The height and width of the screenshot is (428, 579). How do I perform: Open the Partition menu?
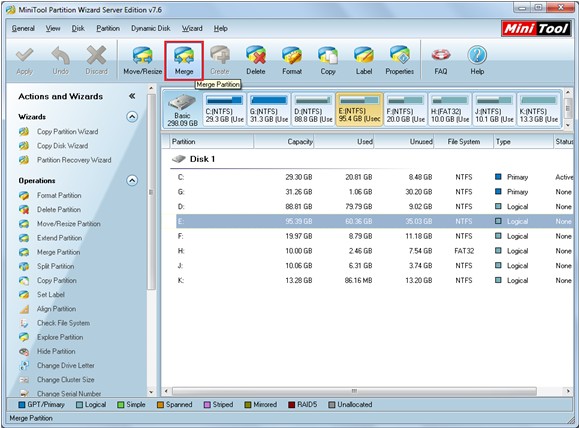tap(108, 28)
